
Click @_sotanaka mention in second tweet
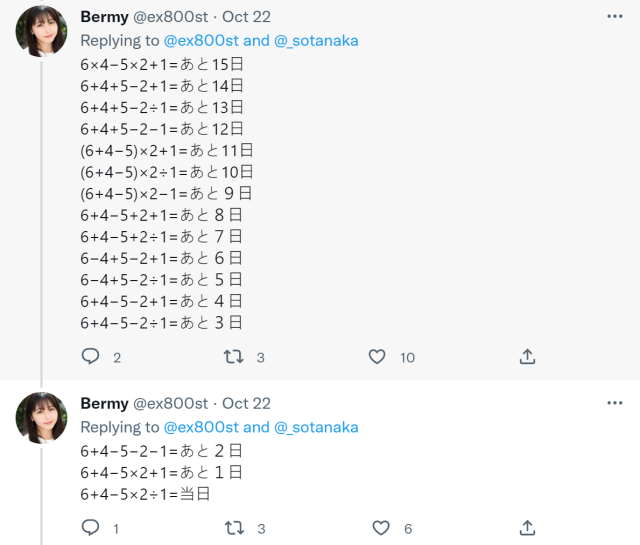(316, 427)
